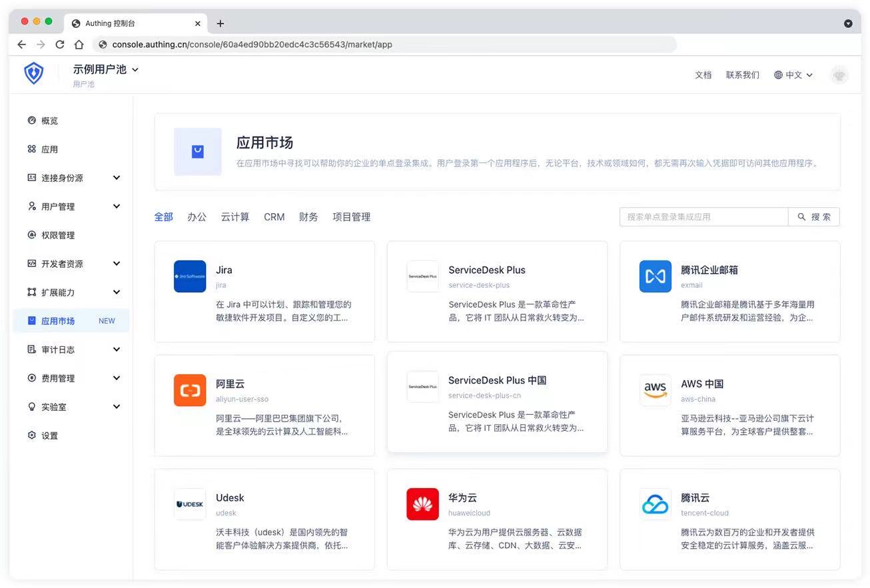Click the 审计日志 sidebar icon

click(x=31, y=350)
